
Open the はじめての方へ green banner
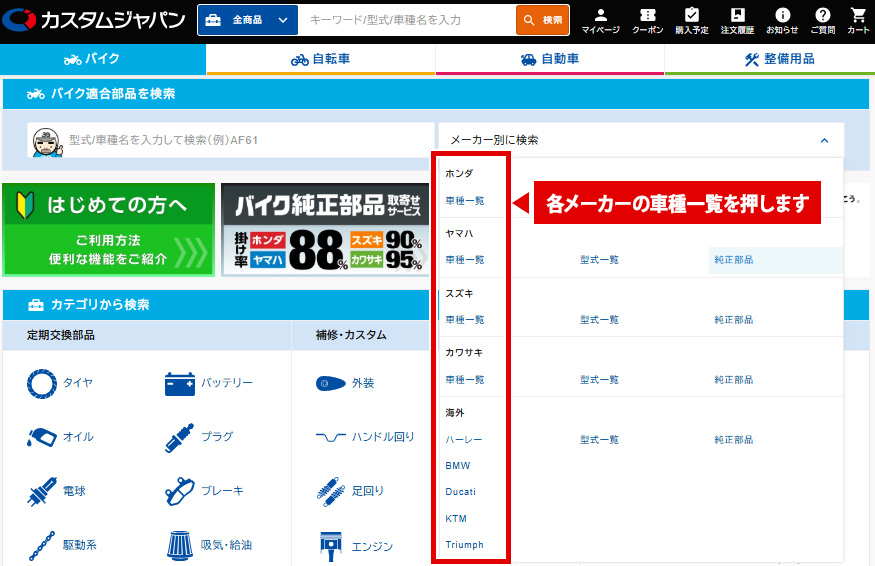(108, 229)
